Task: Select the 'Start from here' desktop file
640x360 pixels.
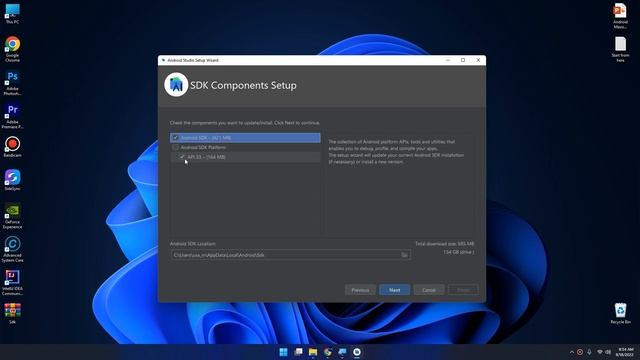Action: click(620, 49)
